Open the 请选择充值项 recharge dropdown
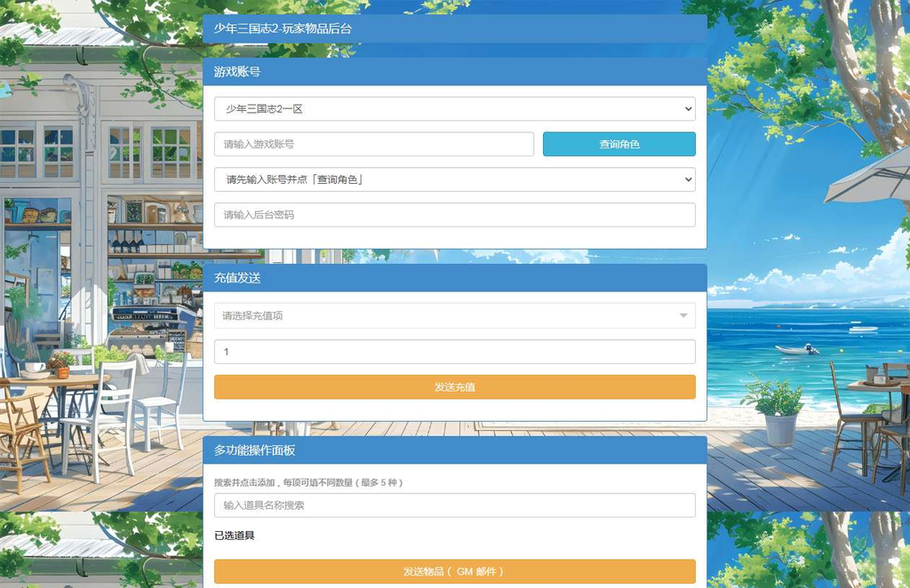The width and height of the screenshot is (910, 588). pyautogui.click(x=454, y=315)
